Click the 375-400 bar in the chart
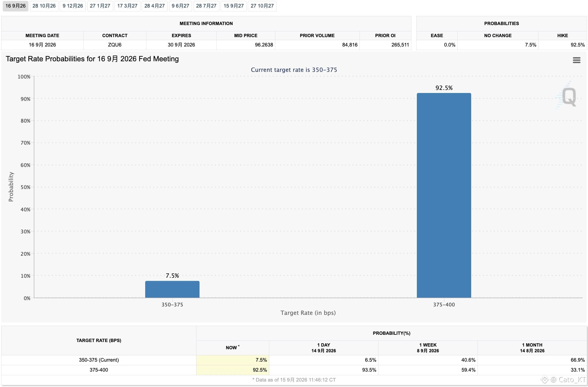588x387 pixels. (x=444, y=195)
